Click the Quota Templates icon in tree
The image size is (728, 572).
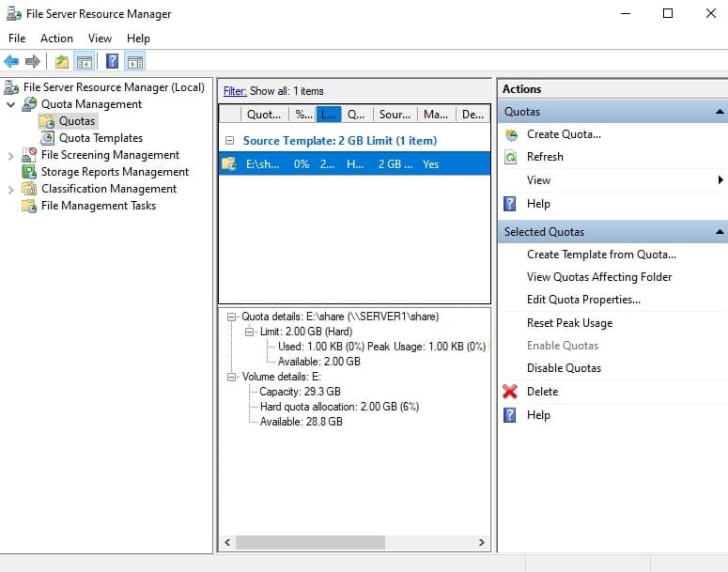(x=47, y=138)
